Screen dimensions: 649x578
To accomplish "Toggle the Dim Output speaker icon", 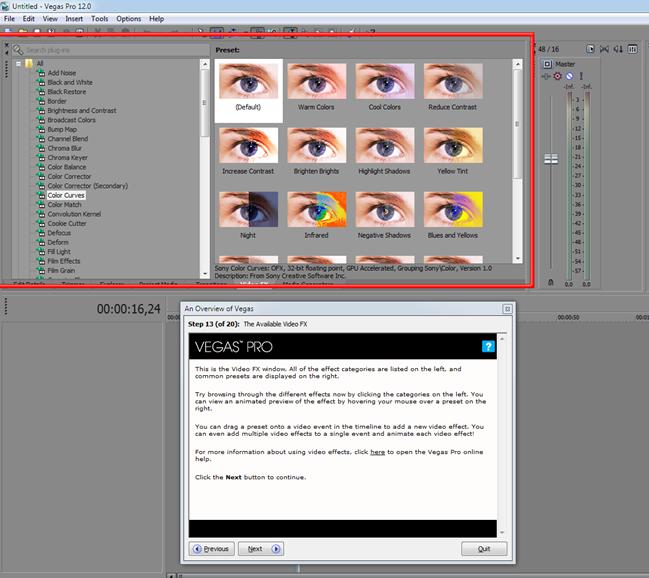I will click(x=618, y=49).
